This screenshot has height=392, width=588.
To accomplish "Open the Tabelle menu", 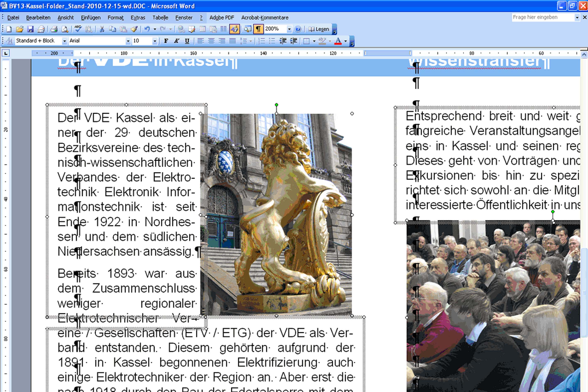I will click(x=160, y=17).
